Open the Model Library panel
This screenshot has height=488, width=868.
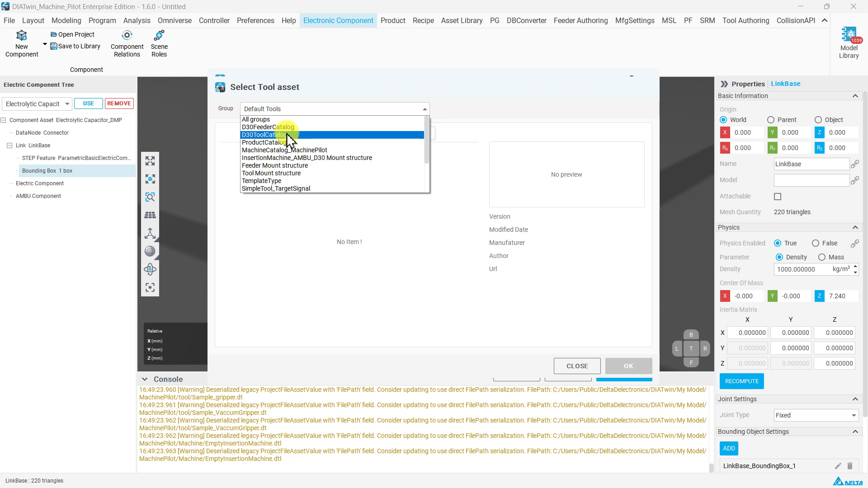coord(849,43)
